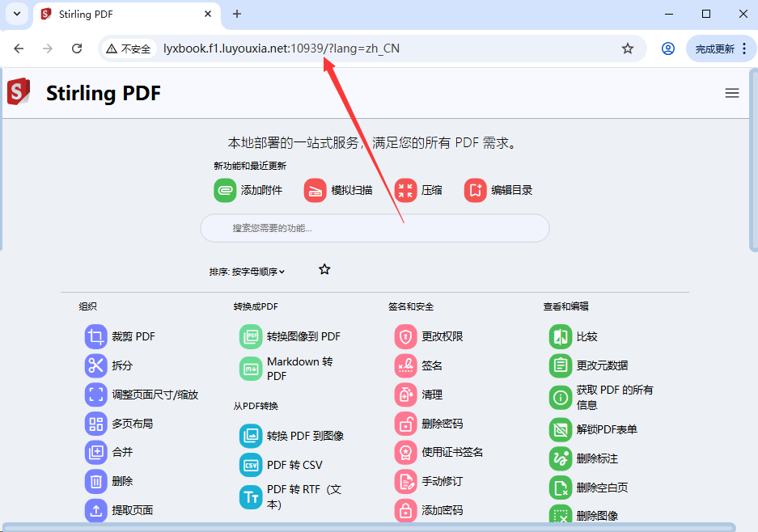
Task: Click the Markdown to PDF icon
Action: pos(251,369)
